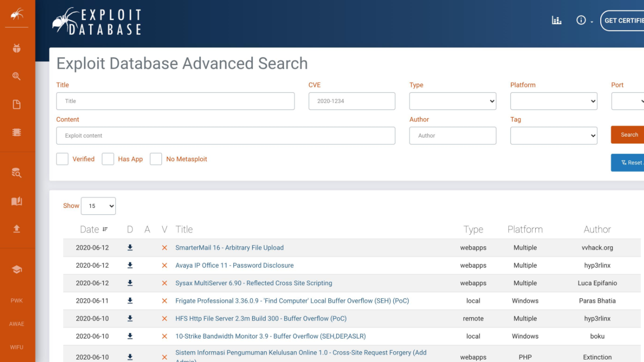The height and width of the screenshot is (362, 644).
Task: Click the bug icon in the sidebar
Action: coord(16,48)
